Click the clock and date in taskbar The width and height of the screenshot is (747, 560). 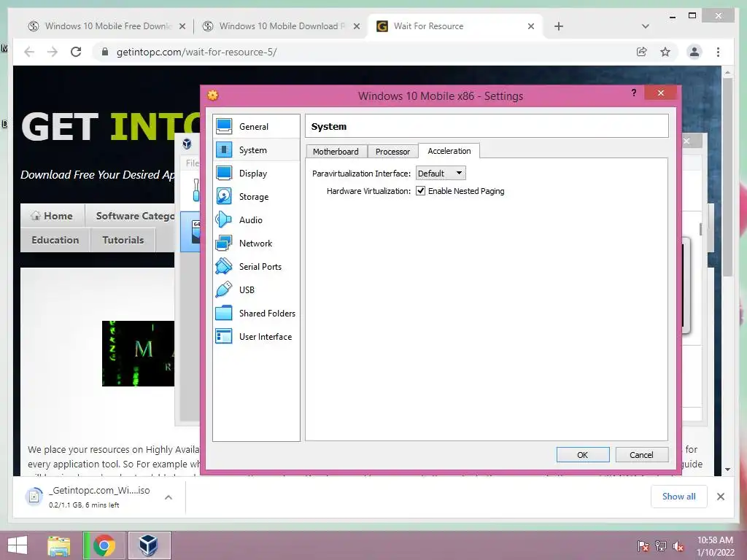click(x=715, y=546)
